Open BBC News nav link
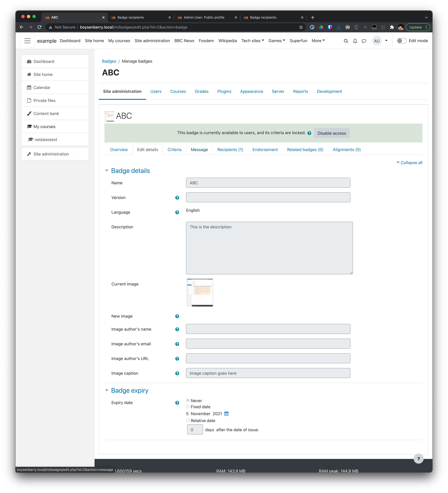Viewport: 448px width, 493px height. click(x=184, y=41)
